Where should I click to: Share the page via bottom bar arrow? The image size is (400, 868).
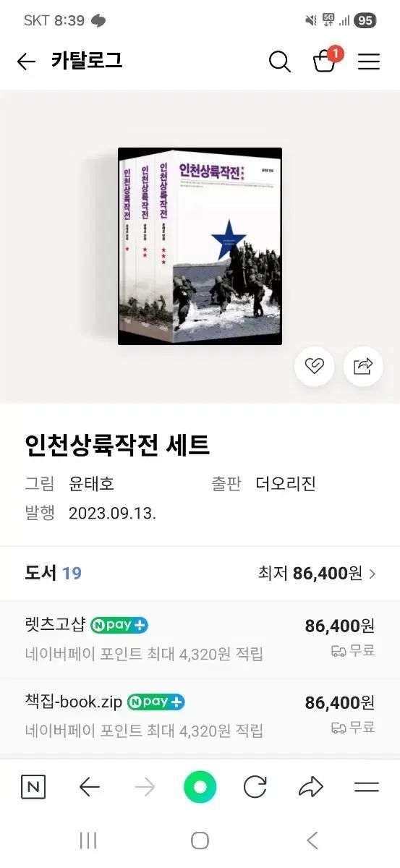[x=311, y=787]
